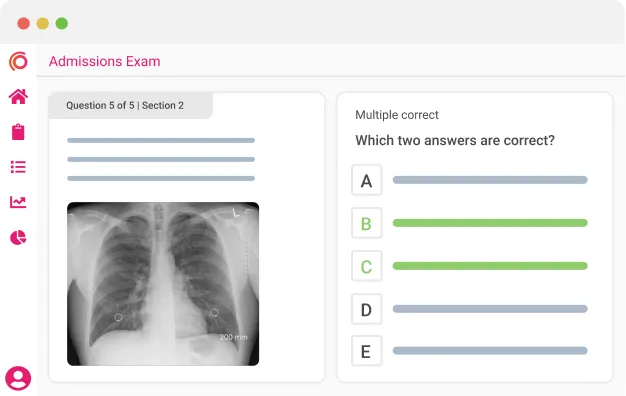Deselect answer option B
This screenshot has height=396, width=626.
(366, 223)
